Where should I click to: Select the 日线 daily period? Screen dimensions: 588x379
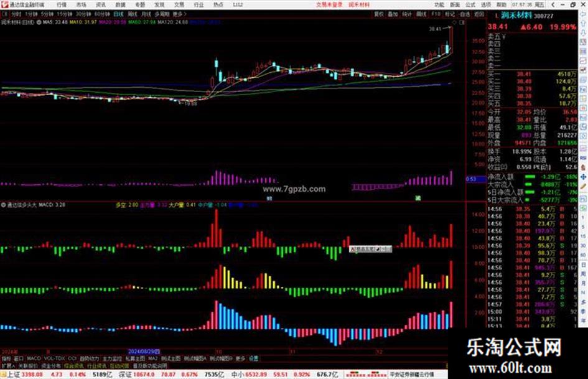(x=118, y=14)
